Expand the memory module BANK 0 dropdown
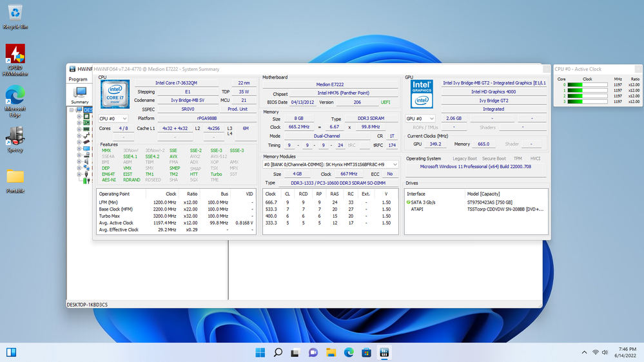This screenshot has height=362, width=644. click(330, 164)
